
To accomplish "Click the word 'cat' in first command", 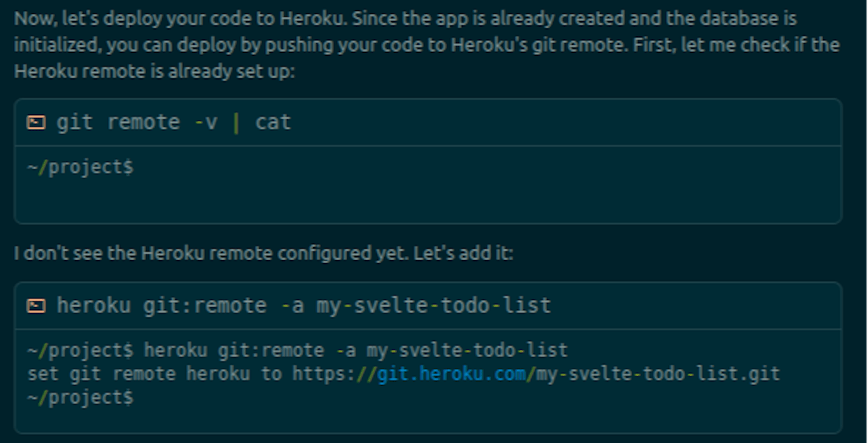I will click(273, 122).
